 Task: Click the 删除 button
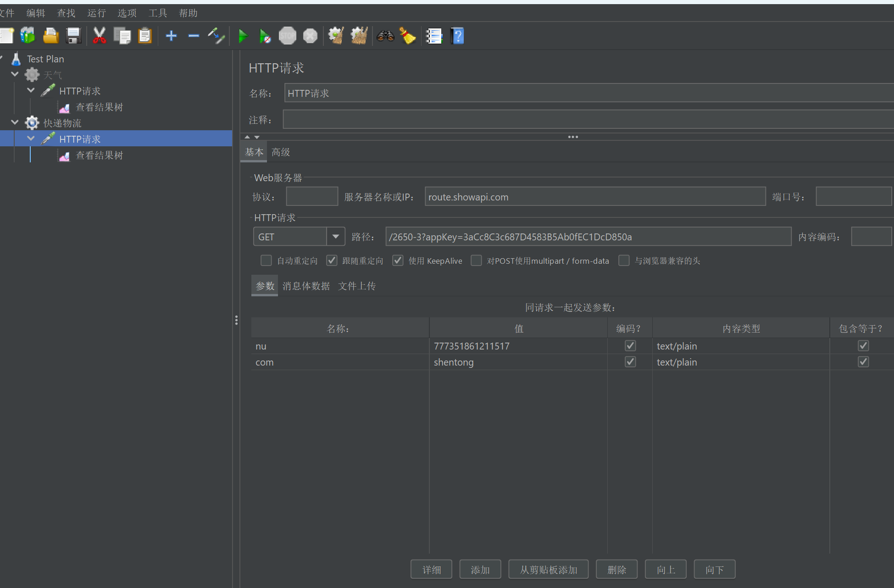tap(616, 570)
